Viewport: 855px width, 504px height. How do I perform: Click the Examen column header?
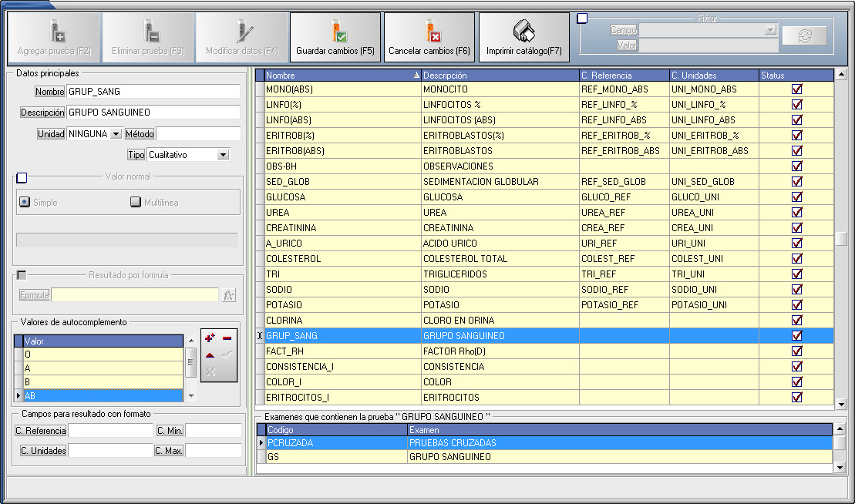click(620, 430)
